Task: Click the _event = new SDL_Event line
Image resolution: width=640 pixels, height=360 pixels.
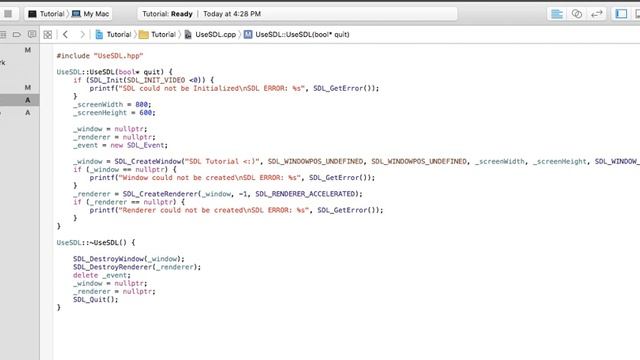Action: click(120, 146)
